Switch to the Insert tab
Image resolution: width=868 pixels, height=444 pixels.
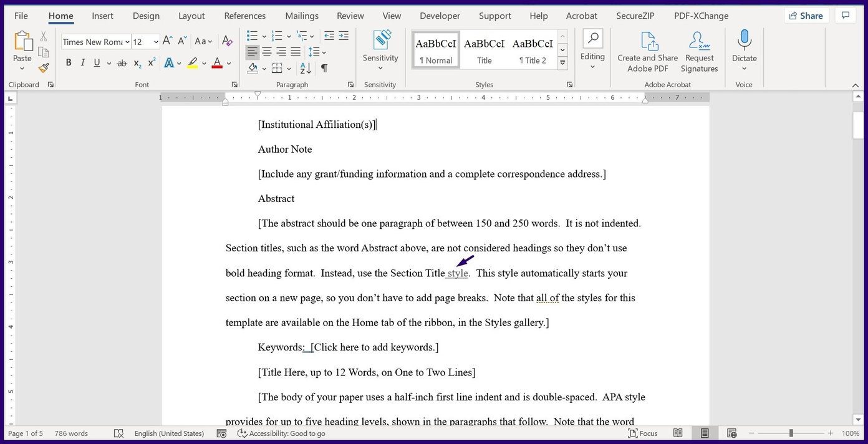point(102,16)
